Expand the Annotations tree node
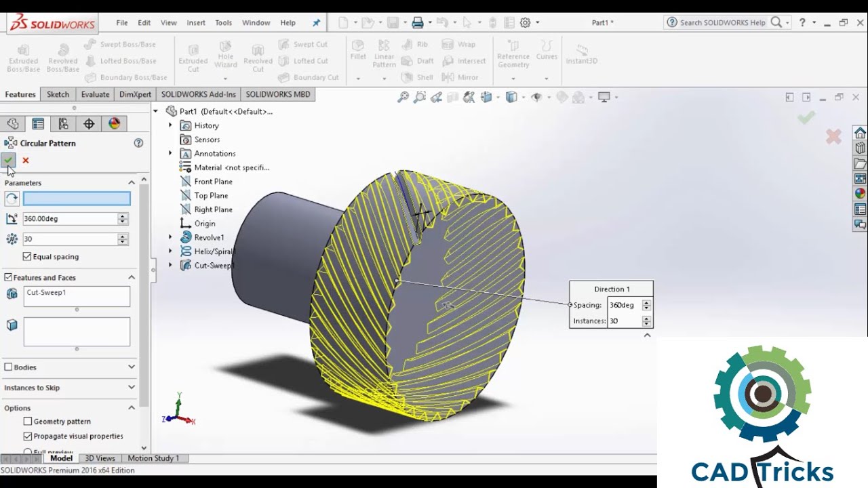 coord(170,153)
